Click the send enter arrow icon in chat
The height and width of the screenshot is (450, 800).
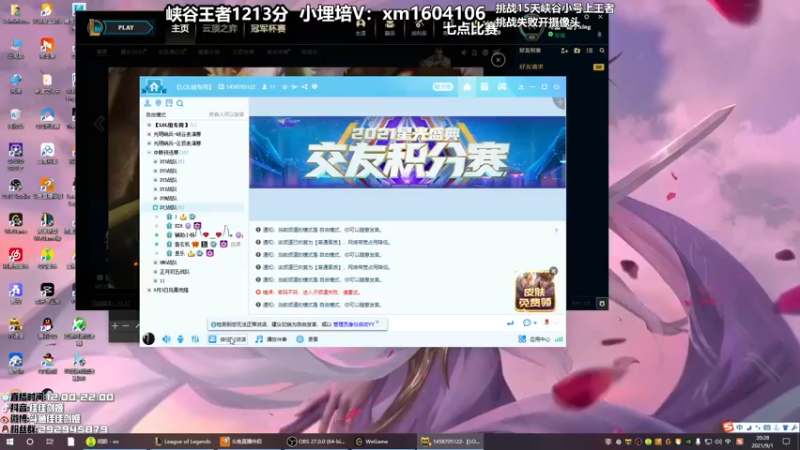point(510,323)
